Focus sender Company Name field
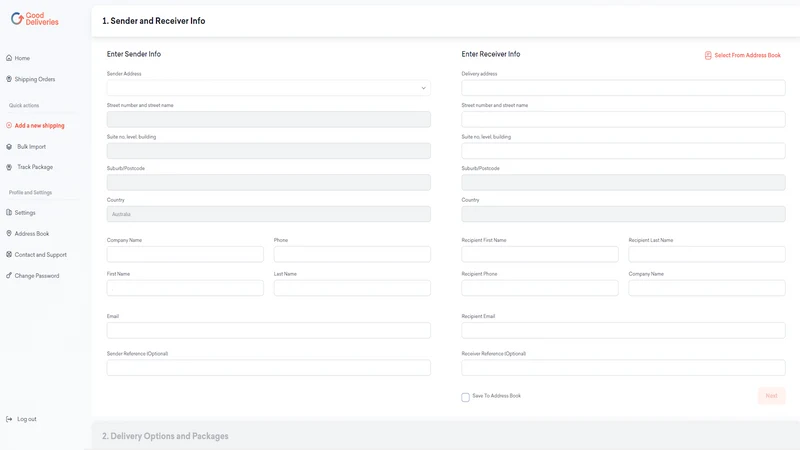Viewport: 800px width, 450px height. (185, 254)
